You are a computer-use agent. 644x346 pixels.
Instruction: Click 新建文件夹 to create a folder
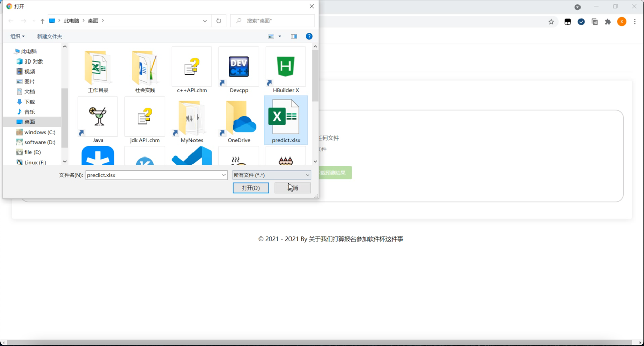[x=49, y=36]
